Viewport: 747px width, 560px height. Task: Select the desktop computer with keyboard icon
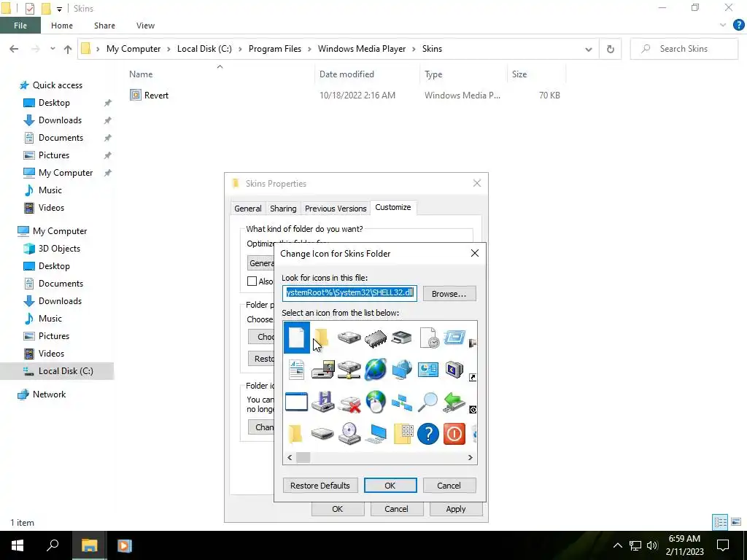click(376, 434)
